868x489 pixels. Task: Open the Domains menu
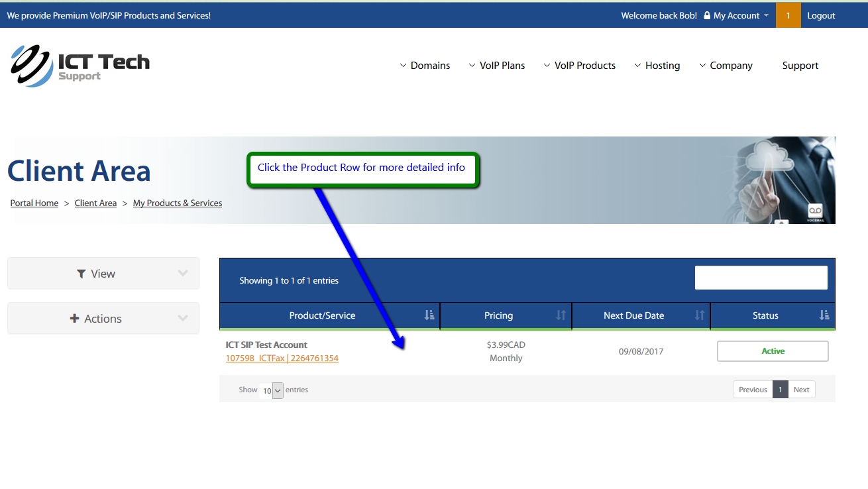pyautogui.click(x=425, y=66)
